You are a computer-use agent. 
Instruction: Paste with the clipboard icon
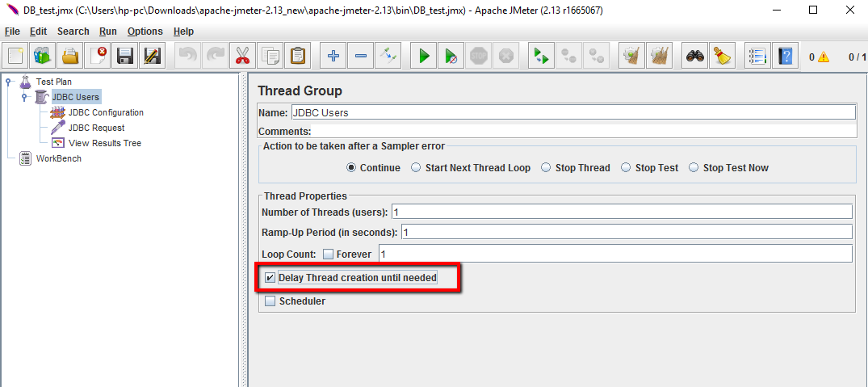tap(296, 56)
